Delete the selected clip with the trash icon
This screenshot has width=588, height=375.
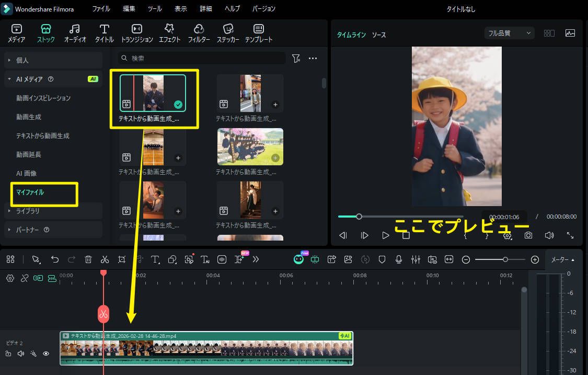[x=88, y=259]
